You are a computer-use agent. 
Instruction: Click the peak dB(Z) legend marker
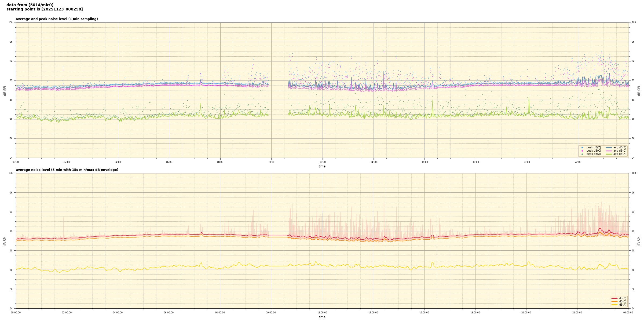[x=582, y=148]
